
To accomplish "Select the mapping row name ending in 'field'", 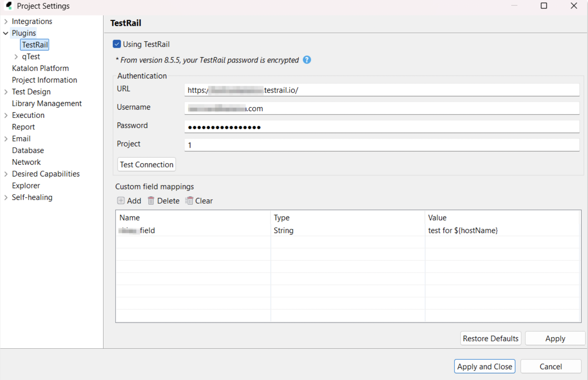I will click(x=193, y=230).
